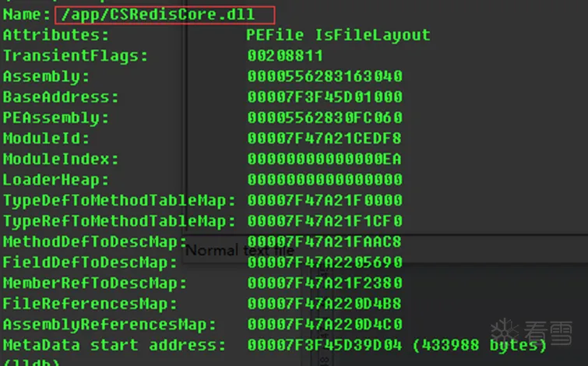Image resolution: width=588 pixels, height=366 pixels.
Task: Click the TransientFlags value 00208811
Action: pos(285,55)
